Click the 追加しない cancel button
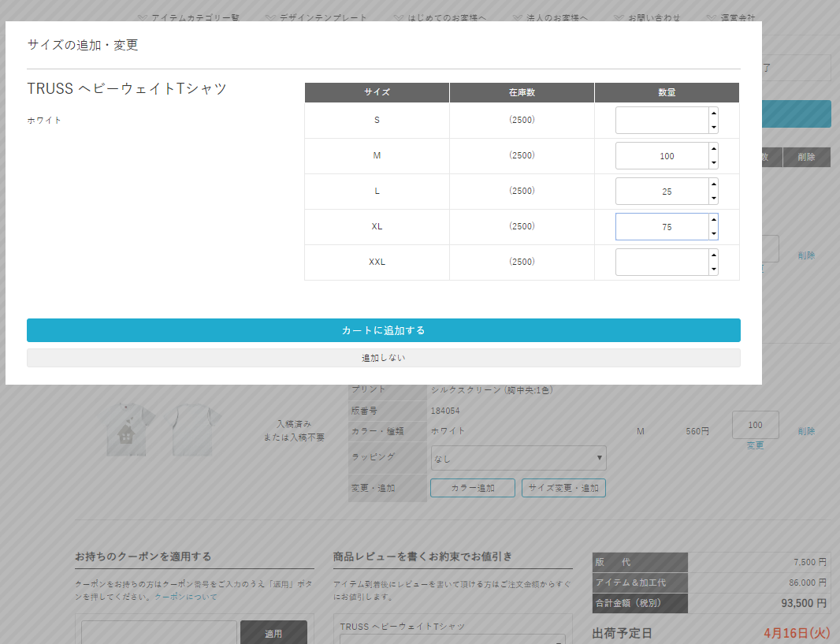The image size is (840, 644). click(x=384, y=358)
